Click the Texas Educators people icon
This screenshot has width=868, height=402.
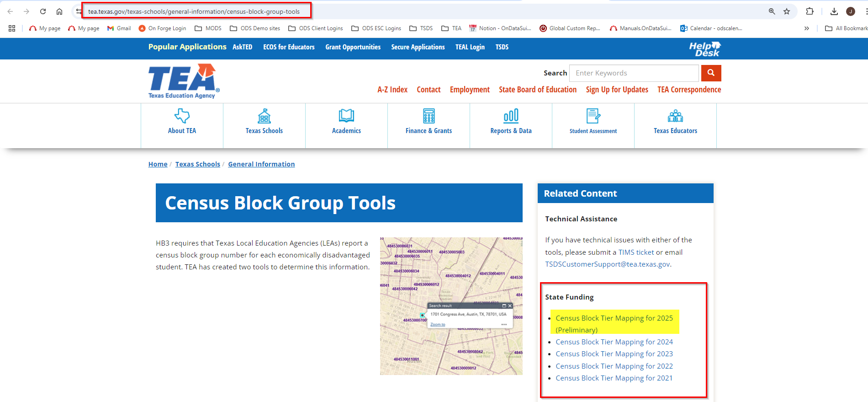click(675, 116)
